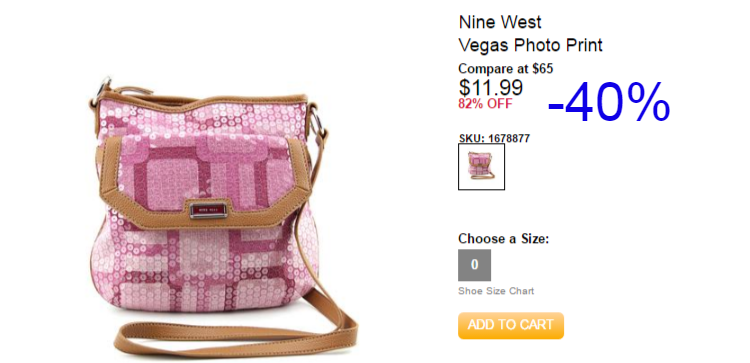Click the red 82% OFF text
This screenshot has height=363, width=750.
[x=485, y=104]
